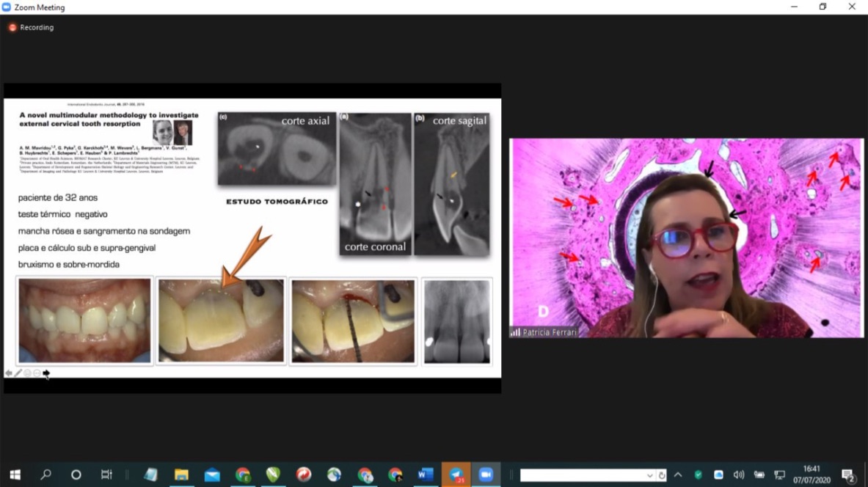Open the notification action center
Image resolution: width=868 pixels, height=487 pixels.
coord(847,475)
